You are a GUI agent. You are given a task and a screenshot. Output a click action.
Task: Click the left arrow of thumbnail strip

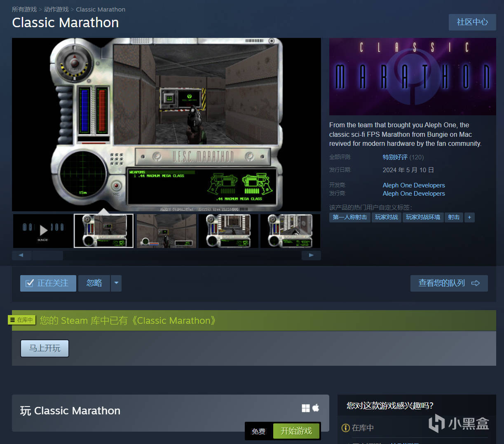tap(21, 255)
